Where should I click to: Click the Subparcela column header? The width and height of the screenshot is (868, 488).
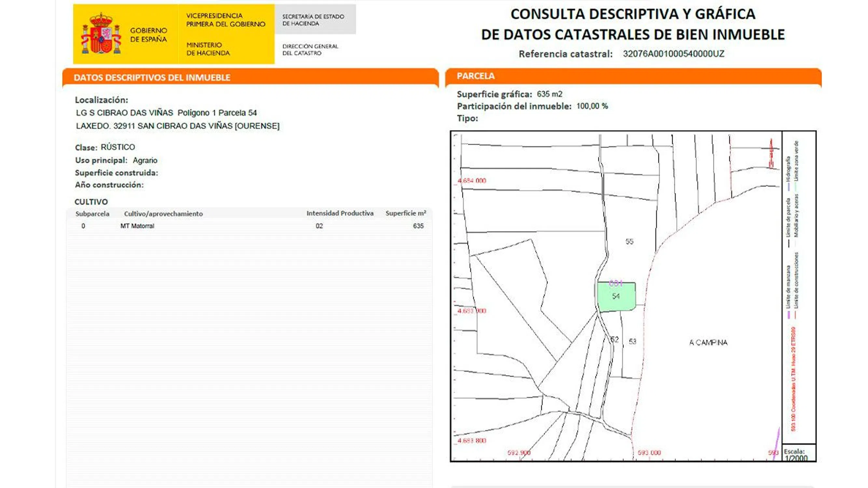(x=92, y=214)
